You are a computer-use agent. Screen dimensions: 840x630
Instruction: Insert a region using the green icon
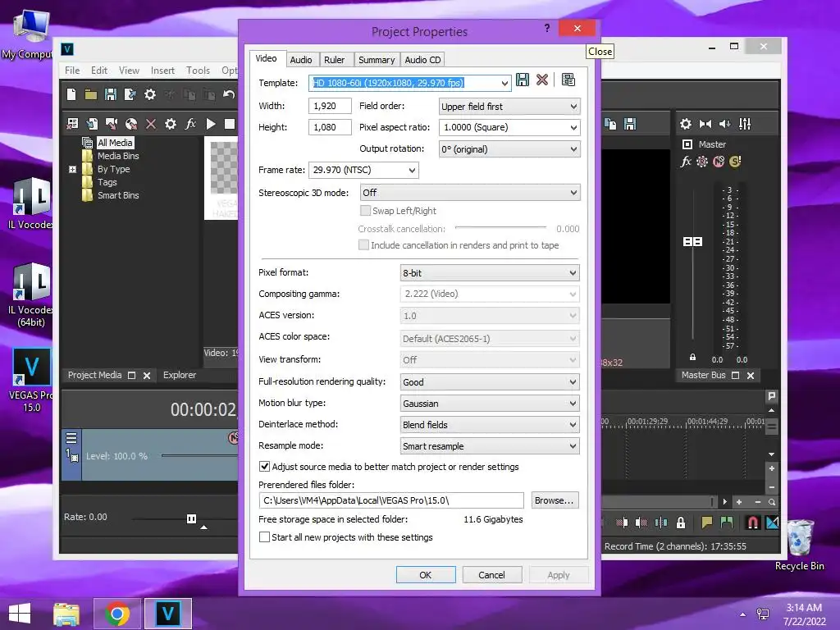[727, 523]
